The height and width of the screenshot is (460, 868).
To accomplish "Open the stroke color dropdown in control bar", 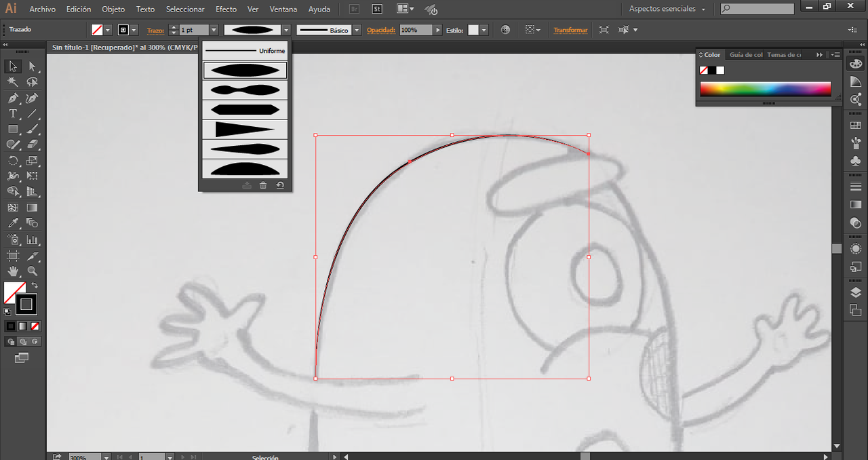I will click(x=134, y=30).
